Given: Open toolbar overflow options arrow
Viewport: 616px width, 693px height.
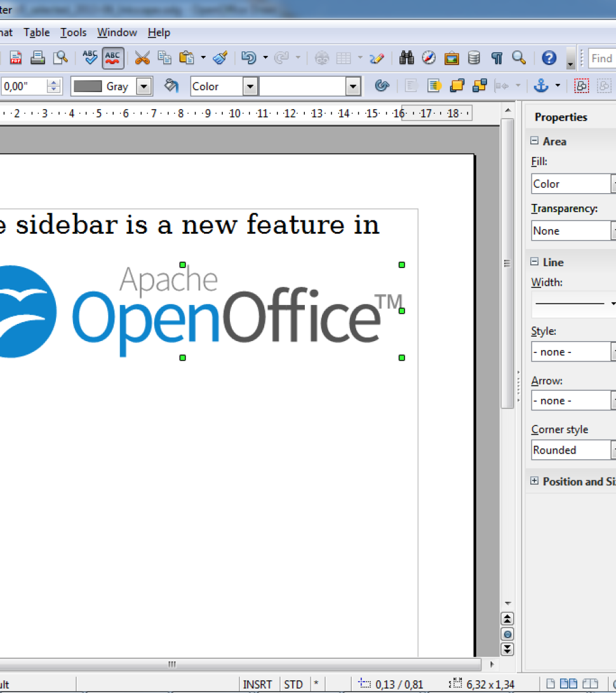Looking at the screenshot, I should [570, 58].
